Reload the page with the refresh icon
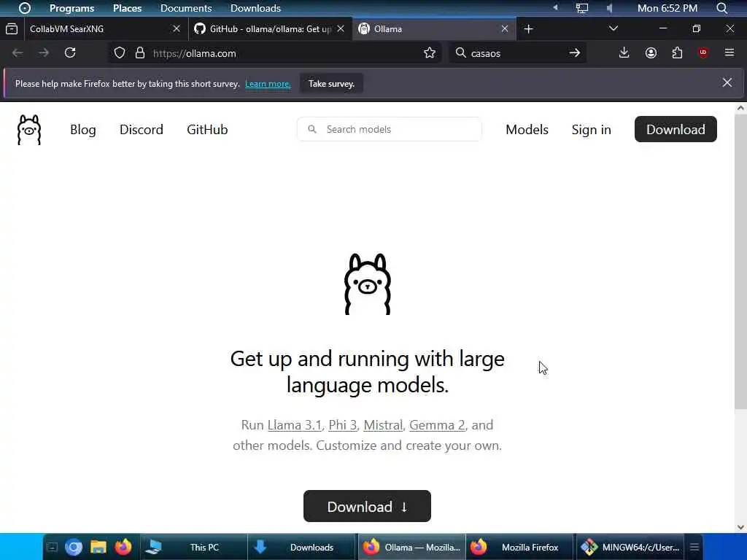The width and height of the screenshot is (747, 560). 70,52
